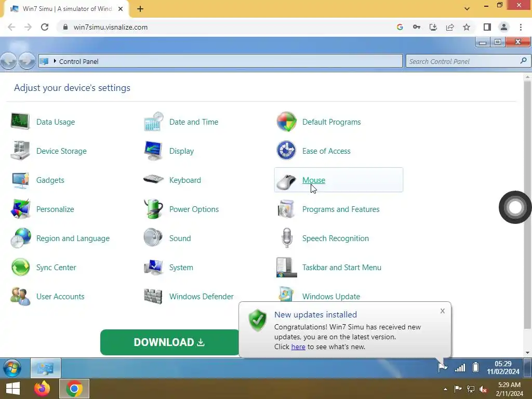Click the Control Panel search magnifier icon

(x=523, y=61)
